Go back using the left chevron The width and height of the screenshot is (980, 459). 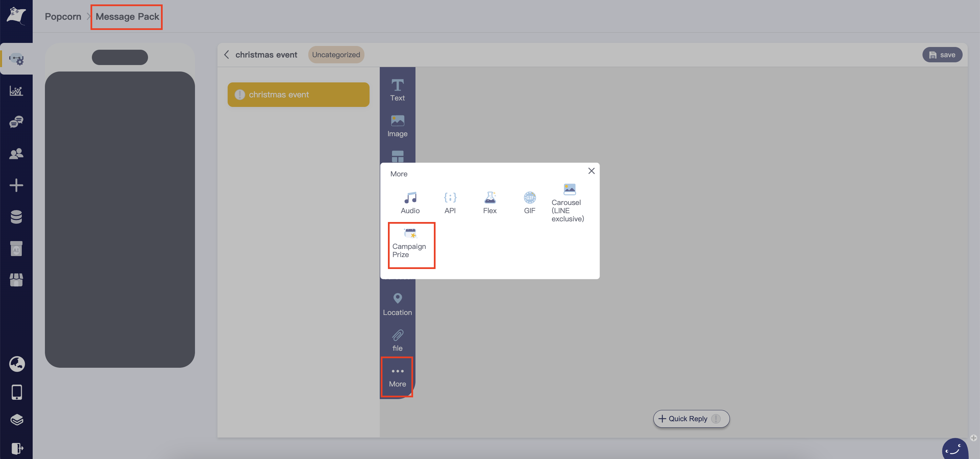[x=227, y=55]
